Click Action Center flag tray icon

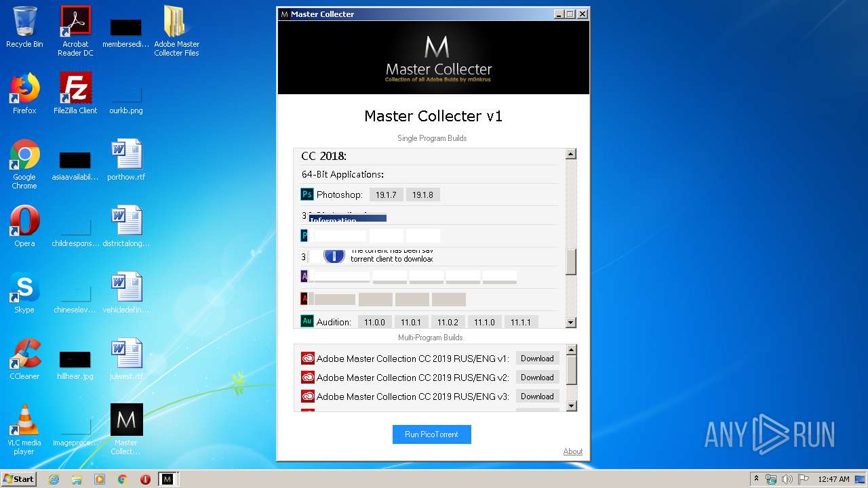pyautogui.click(x=803, y=479)
